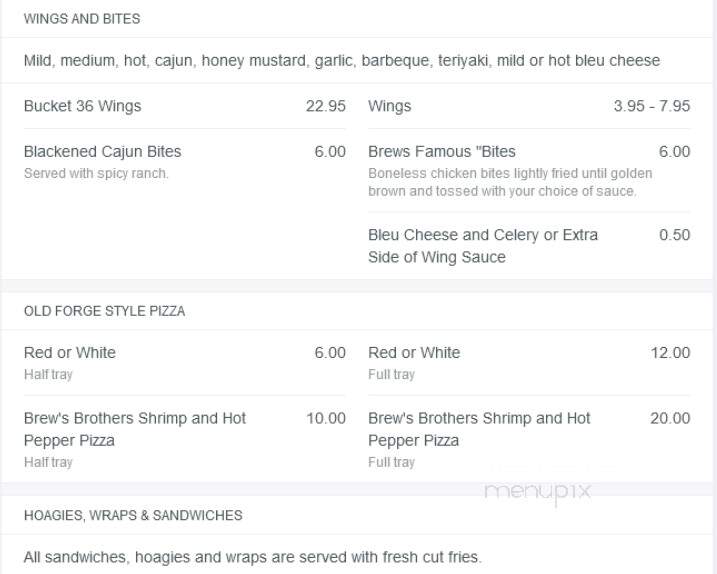
Task: Select the Wings item priced 3.95 - 7.95
Action: click(x=529, y=106)
